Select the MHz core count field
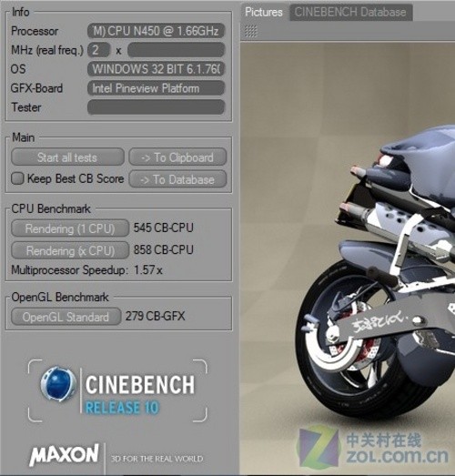 coord(98,50)
